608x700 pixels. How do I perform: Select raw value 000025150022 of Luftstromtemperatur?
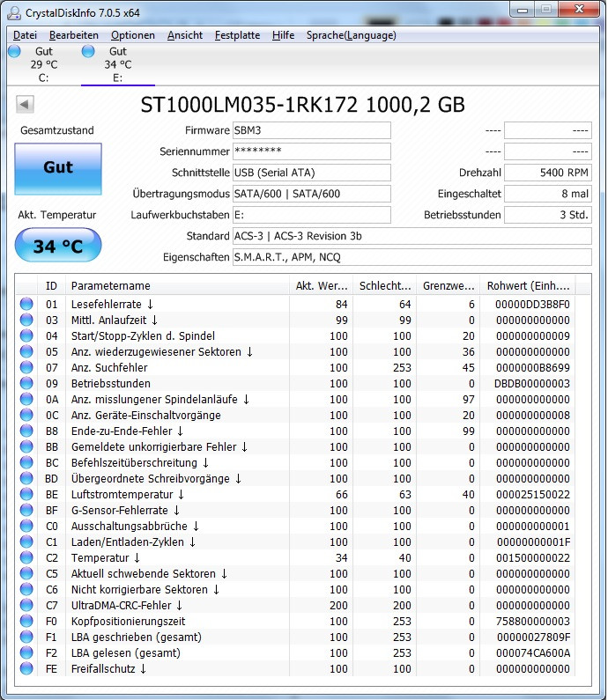click(x=532, y=495)
